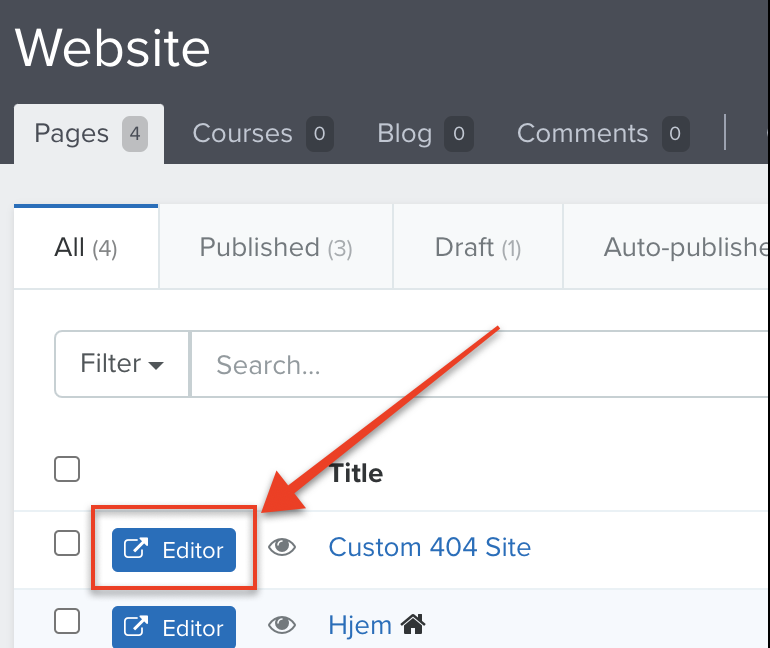Tick the checkbox for Custom 404 Site
Screen dimensions: 770x648
point(67,543)
